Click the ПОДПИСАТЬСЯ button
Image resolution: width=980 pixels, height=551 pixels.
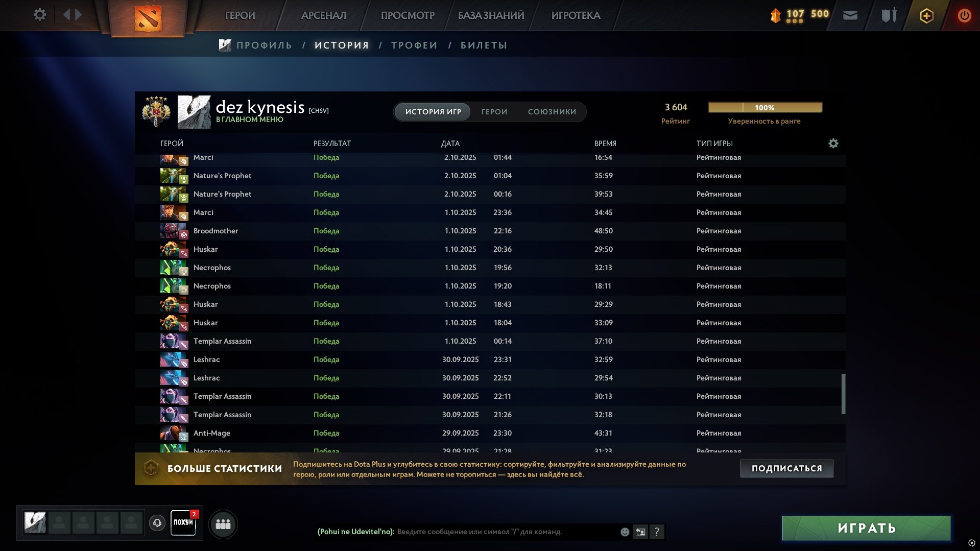pos(786,468)
